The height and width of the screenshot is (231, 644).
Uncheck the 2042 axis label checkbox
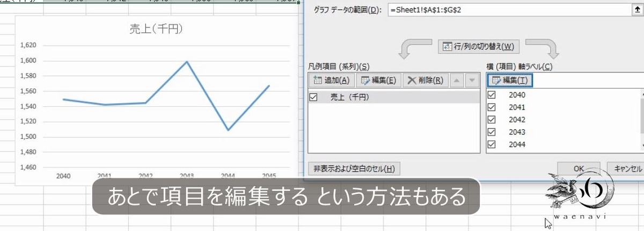[492, 119]
